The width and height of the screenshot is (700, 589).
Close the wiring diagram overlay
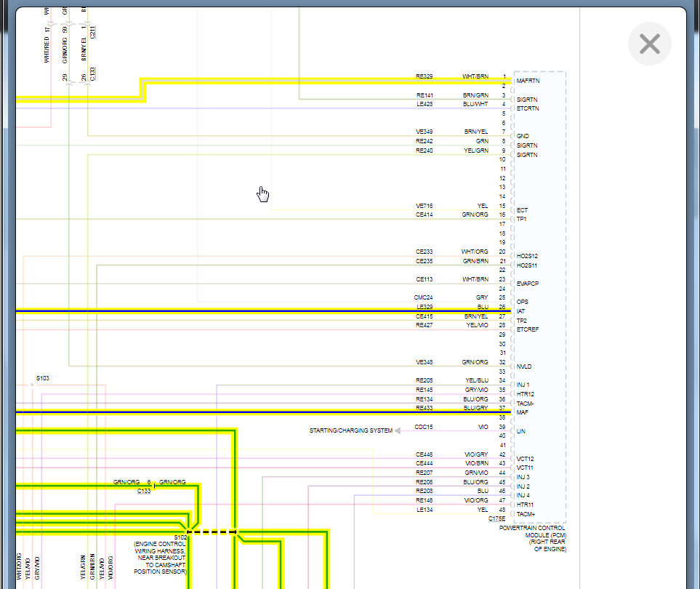650,44
